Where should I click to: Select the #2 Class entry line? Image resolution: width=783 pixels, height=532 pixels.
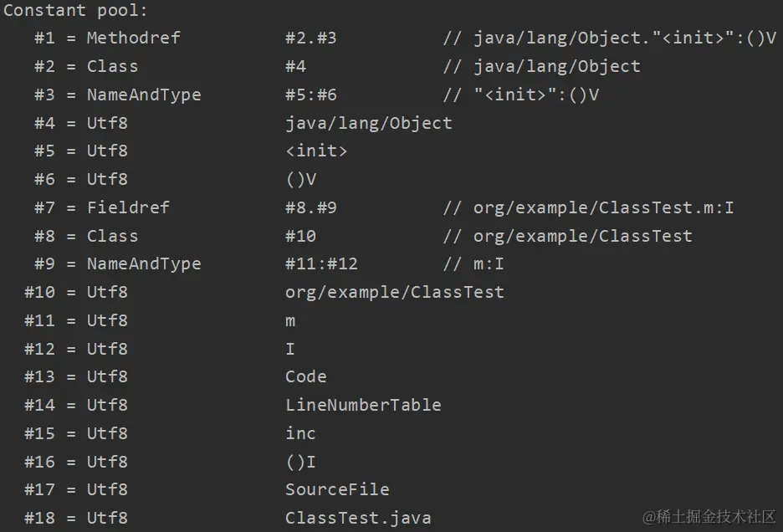(337, 66)
